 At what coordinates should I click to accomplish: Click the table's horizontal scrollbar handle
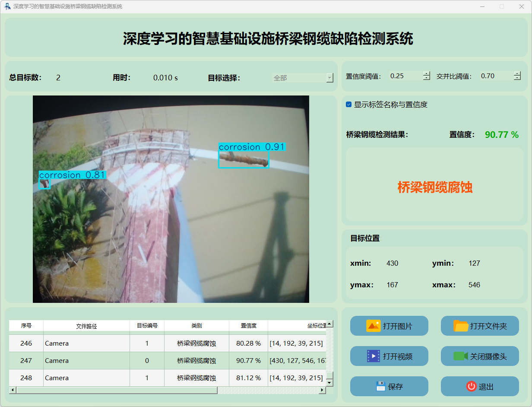pyautogui.click(x=117, y=390)
